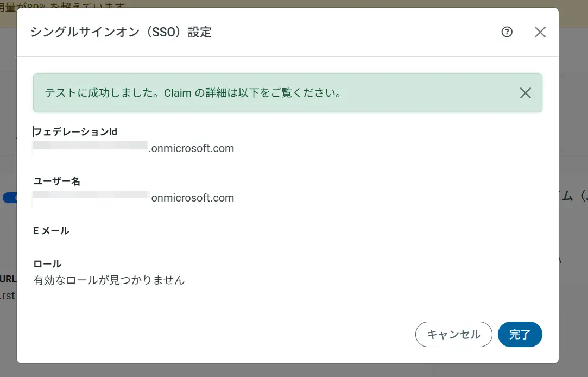588x377 pixels.
Task: Click the masked ユーザー名 value
Action: (x=90, y=197)
